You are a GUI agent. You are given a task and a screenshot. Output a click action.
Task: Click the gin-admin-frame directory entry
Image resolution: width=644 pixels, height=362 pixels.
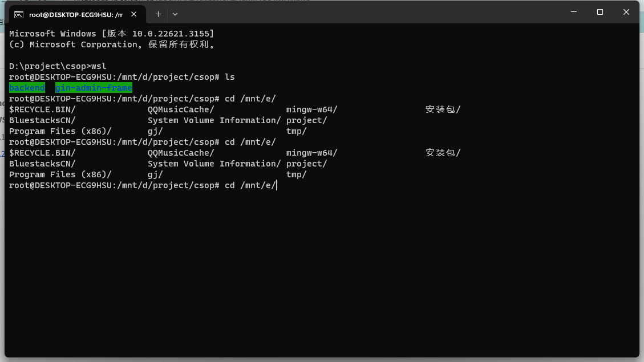tap(94, 88)
